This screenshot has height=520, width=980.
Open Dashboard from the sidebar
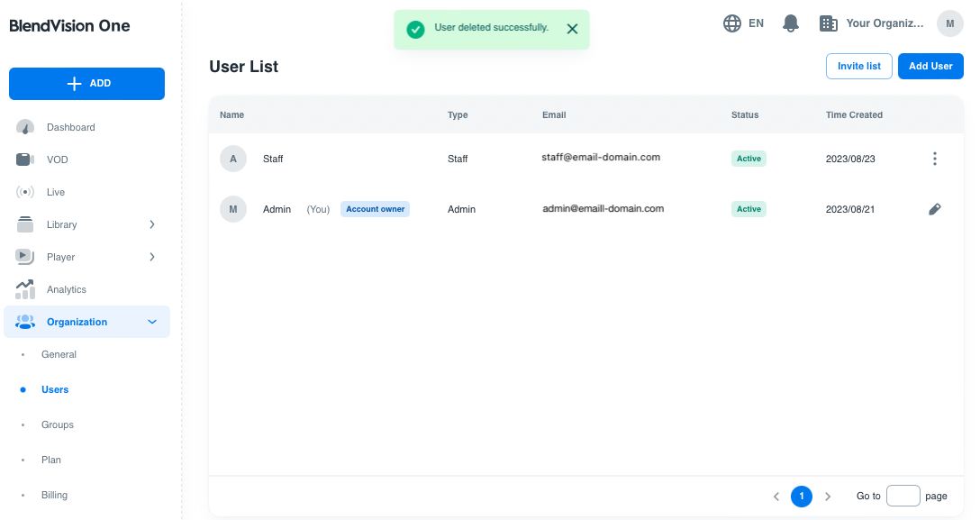(70, 127)
